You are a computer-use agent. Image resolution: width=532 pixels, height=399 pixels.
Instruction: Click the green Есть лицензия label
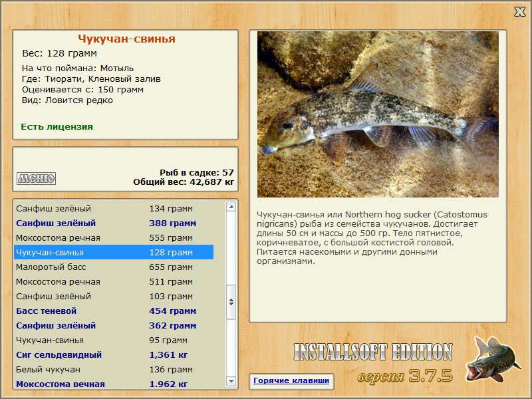click(x=57, y=126)
